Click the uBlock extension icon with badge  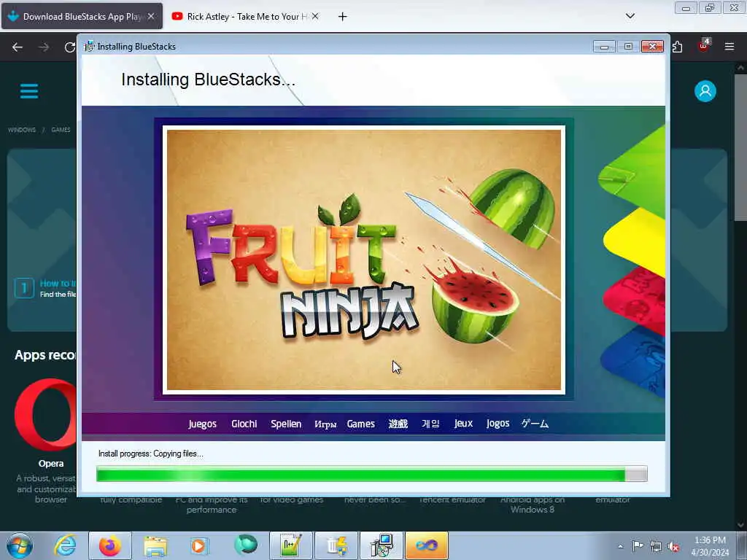pyautogui.click(x=704, y=46)
